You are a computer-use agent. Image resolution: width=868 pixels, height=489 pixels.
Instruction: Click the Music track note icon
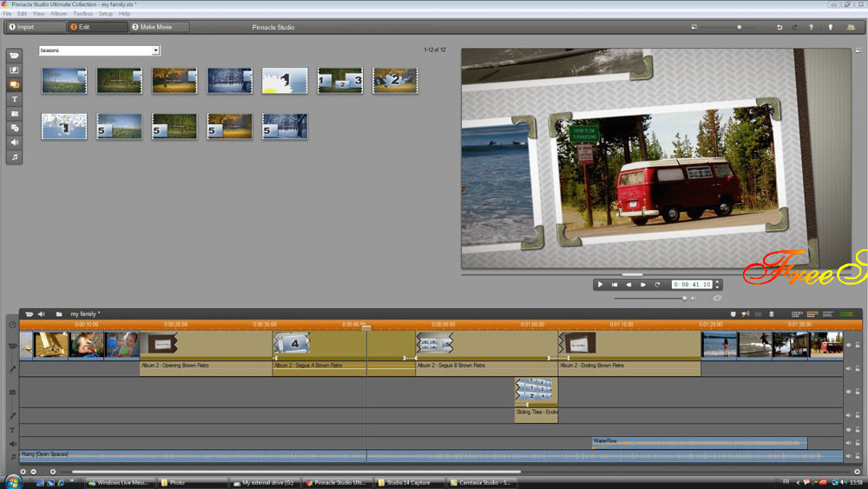pyautogui.click(x=13, y=456)
